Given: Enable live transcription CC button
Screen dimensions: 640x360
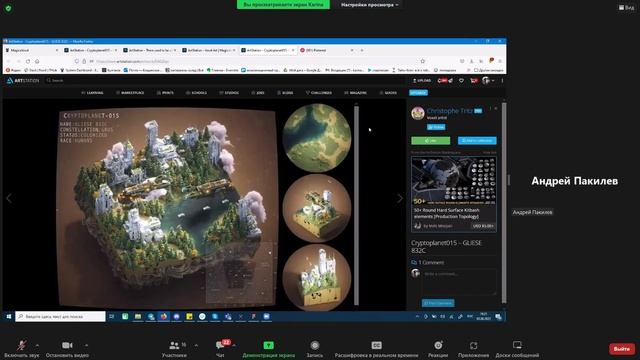Looking at the screenshot, I should pos(376,349).
